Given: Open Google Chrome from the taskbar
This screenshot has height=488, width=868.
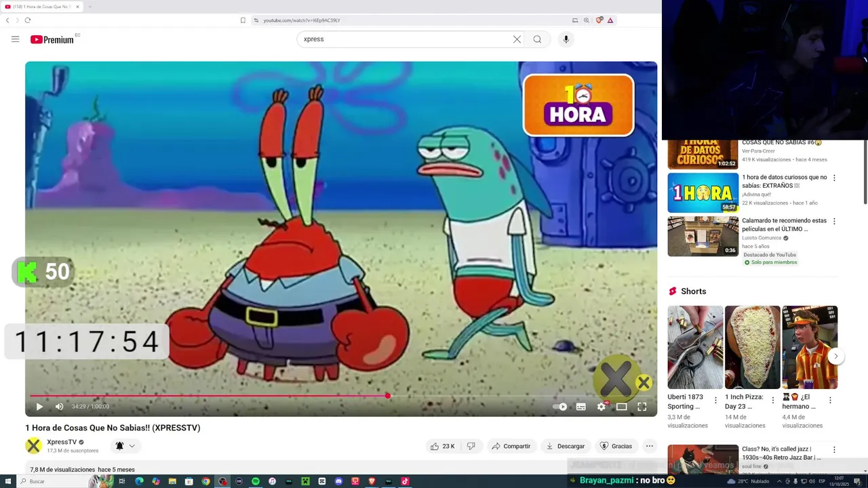Looking at the screenshot, I should pyautogui.click(x=205, y=481).
